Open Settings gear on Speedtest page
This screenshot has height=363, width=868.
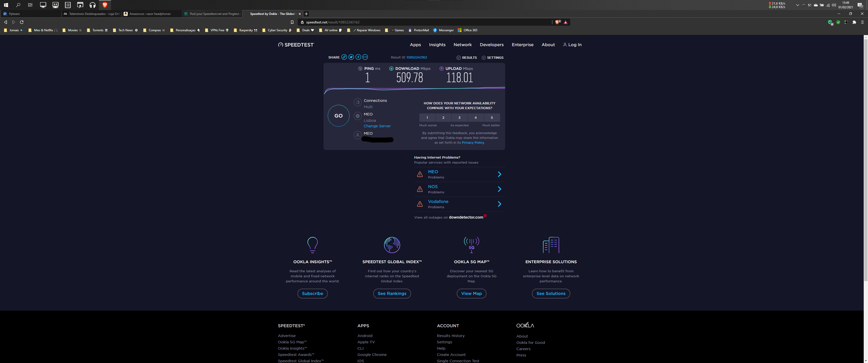484,57
